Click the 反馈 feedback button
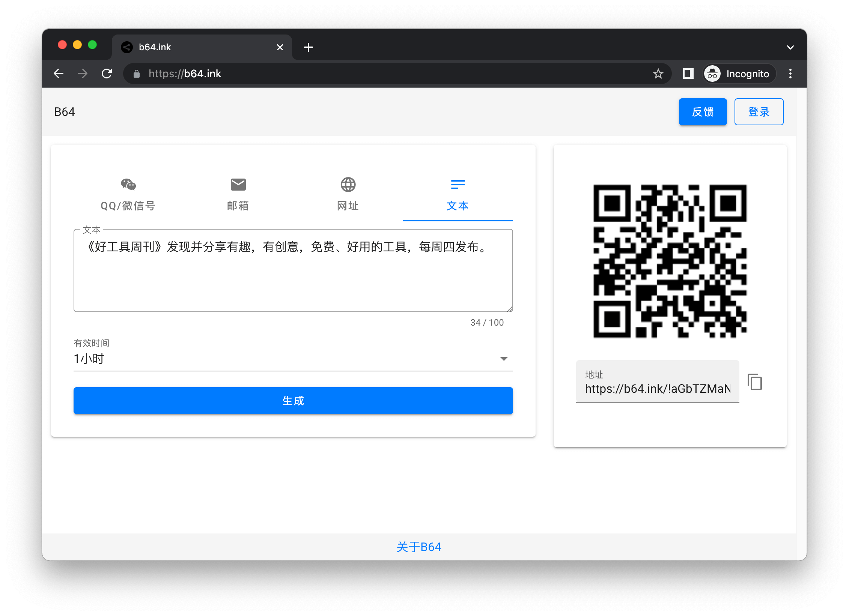 [703, 112]
